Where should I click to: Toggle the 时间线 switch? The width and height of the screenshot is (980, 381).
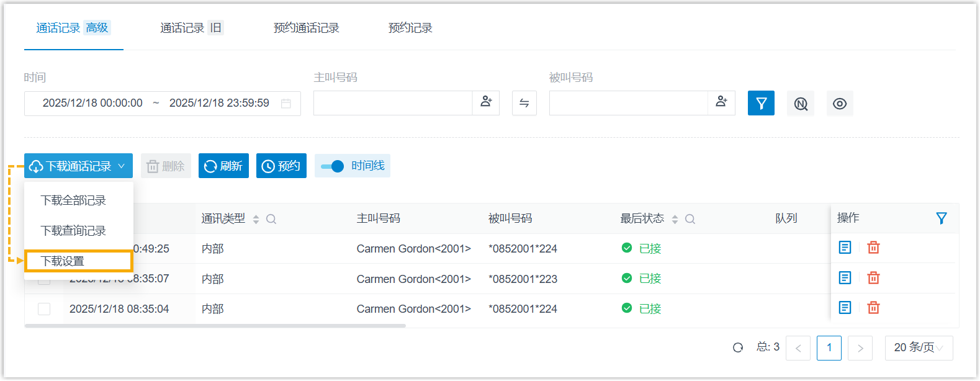(x=333, y=166)
